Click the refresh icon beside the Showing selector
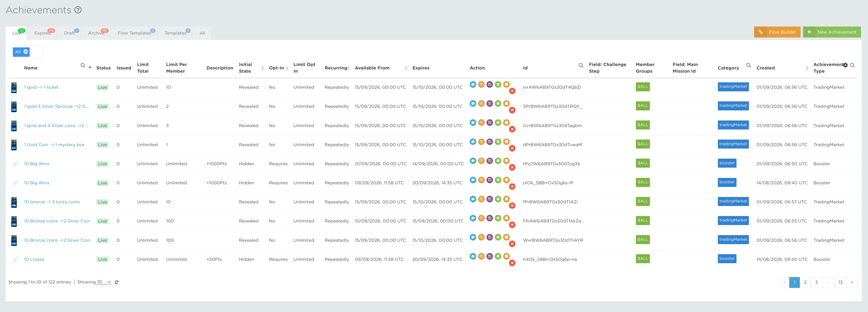The width and height of the screenshot is (868, 312). [117, 282]
